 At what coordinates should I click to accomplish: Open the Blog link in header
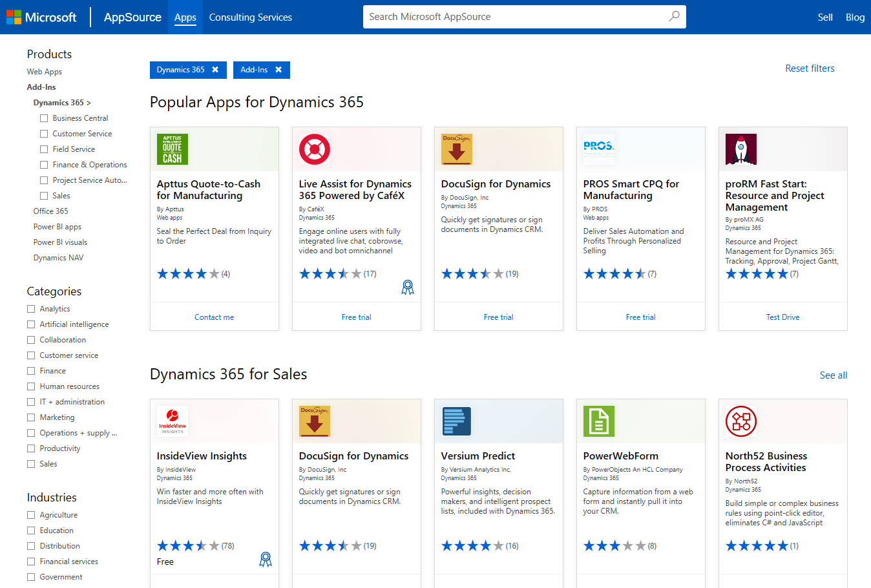coord(855,17)
